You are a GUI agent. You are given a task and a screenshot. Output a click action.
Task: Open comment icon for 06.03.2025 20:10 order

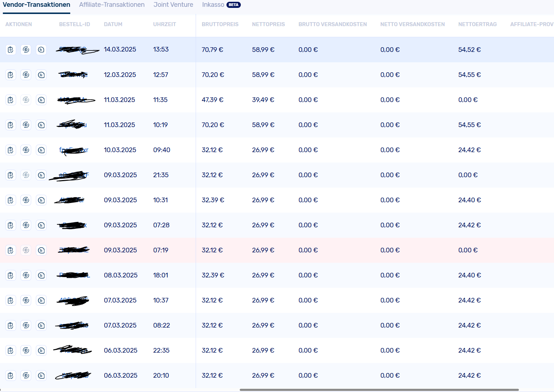(x=41, y=376)
